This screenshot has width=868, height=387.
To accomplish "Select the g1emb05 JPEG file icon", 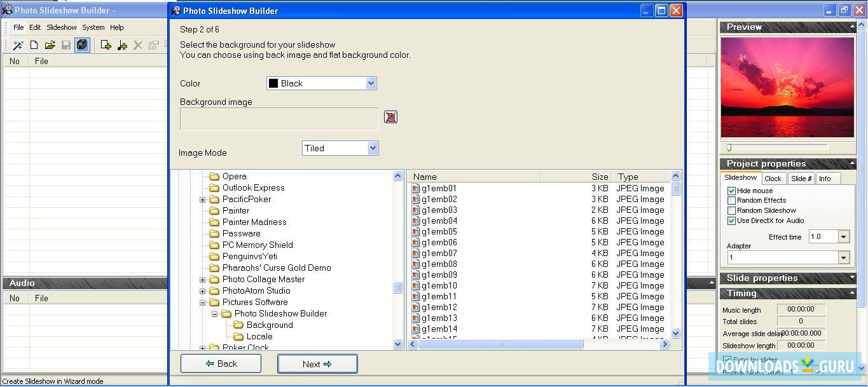I will pos(416,232).
